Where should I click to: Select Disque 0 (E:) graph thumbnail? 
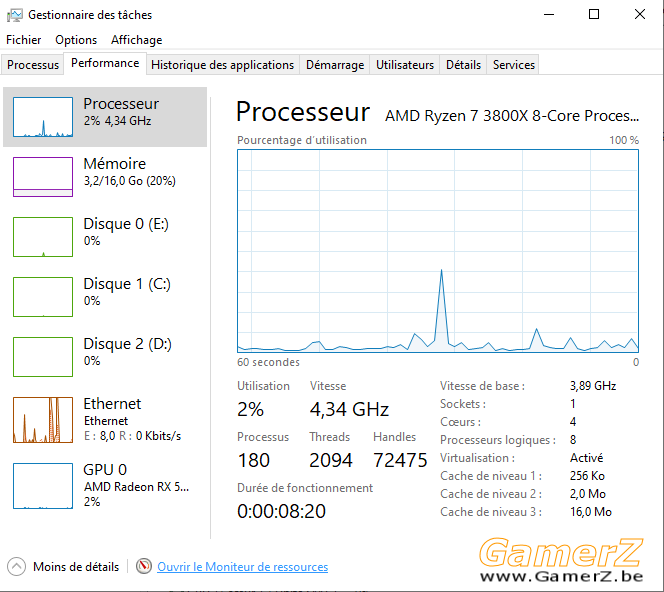43,237
